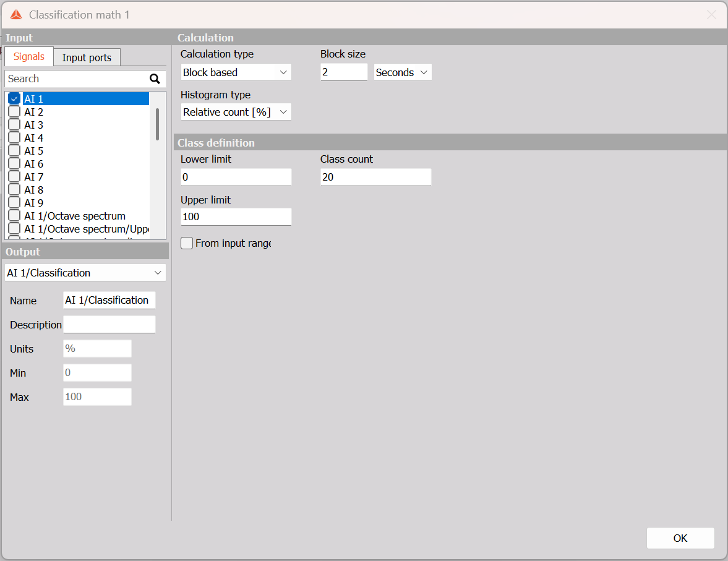Click the Units field showing %
The width and height of the screenshot is (728, 561).
97,349
